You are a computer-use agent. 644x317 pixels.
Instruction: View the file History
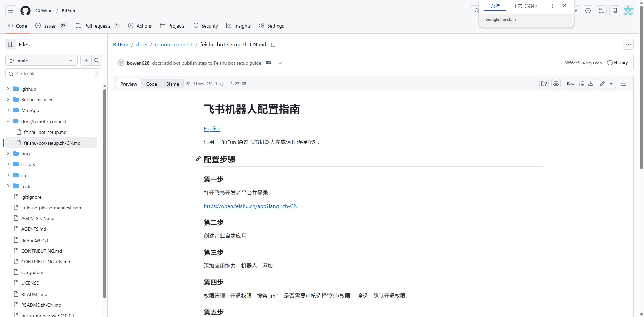click(618, 63)
